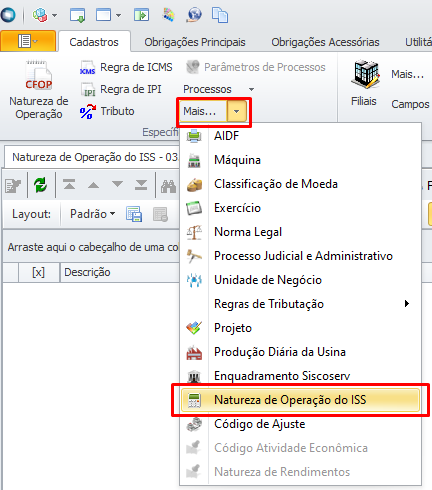This screenshot has height=490, width=432.
Task: Click Mais... dropdown arrow in Específicos group
Action: [237, 111]
